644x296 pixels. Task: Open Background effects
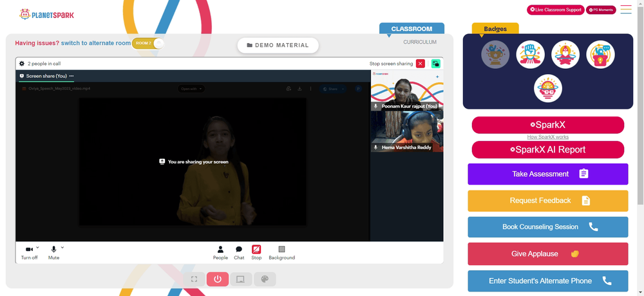tap(282, 252)
